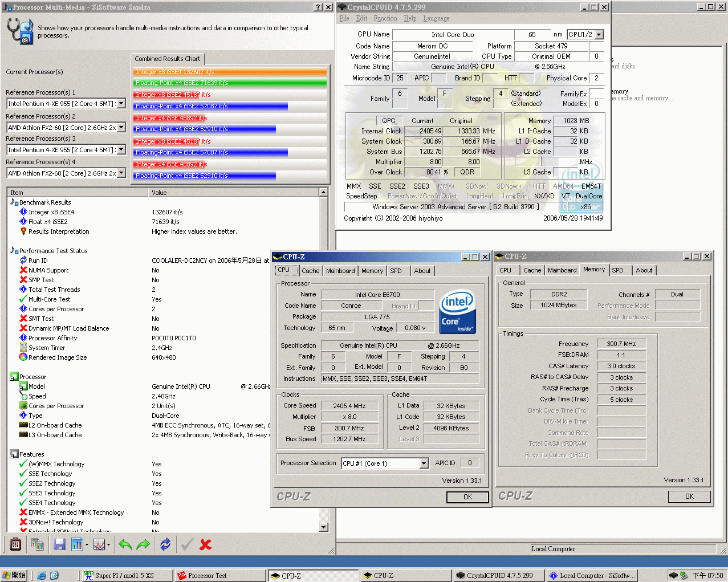Image resolution: width=728 pixels, height=582 pixels.
Task: Open the Start menu button
Action: click(x=14, y=576)
